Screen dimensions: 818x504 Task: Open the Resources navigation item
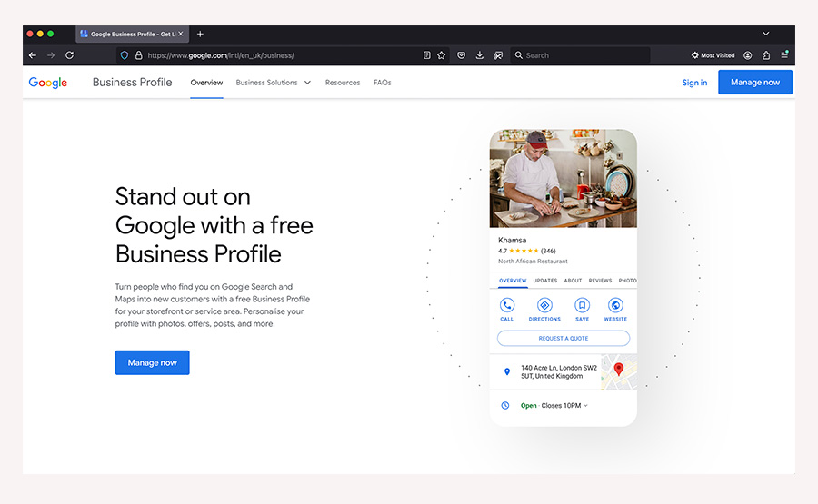point(343,83)
